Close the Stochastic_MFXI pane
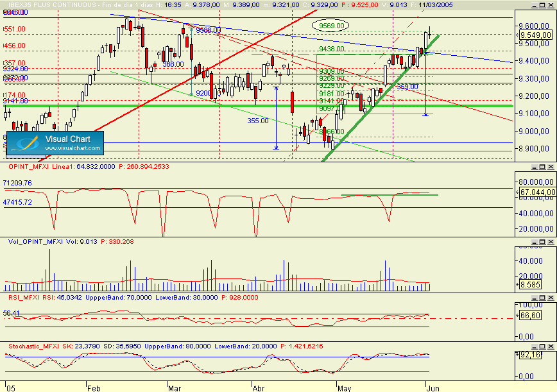 pos(551,346)
